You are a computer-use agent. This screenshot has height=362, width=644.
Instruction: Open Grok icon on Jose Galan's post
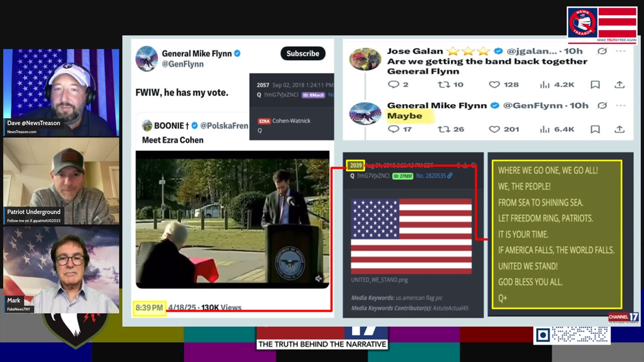(602, 51)
